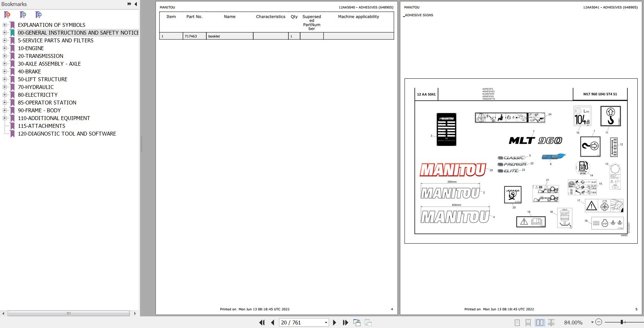Collapse the Bookmarks side panel
This screenshot has width=644, height=328.
pyautogui.click(x=136, y=4)
